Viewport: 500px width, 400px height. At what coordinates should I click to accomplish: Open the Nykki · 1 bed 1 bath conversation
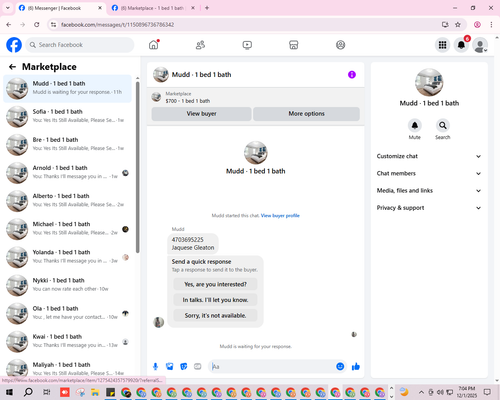click(x=67, y=285)
